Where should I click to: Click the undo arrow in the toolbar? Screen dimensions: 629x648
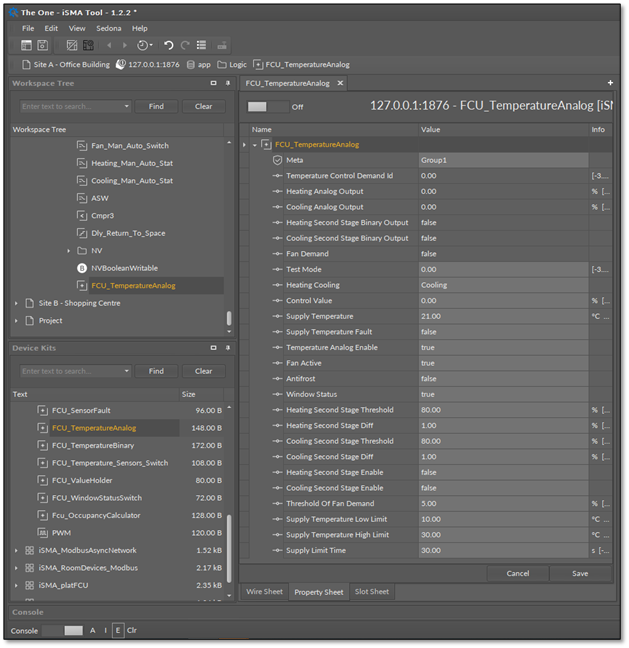(x=168, y=45)
